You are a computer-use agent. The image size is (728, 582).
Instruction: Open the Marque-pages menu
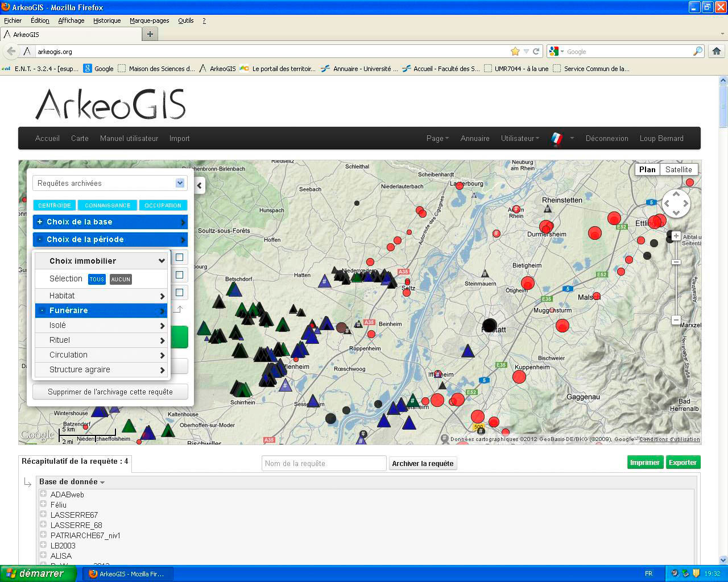click(149, 20)
